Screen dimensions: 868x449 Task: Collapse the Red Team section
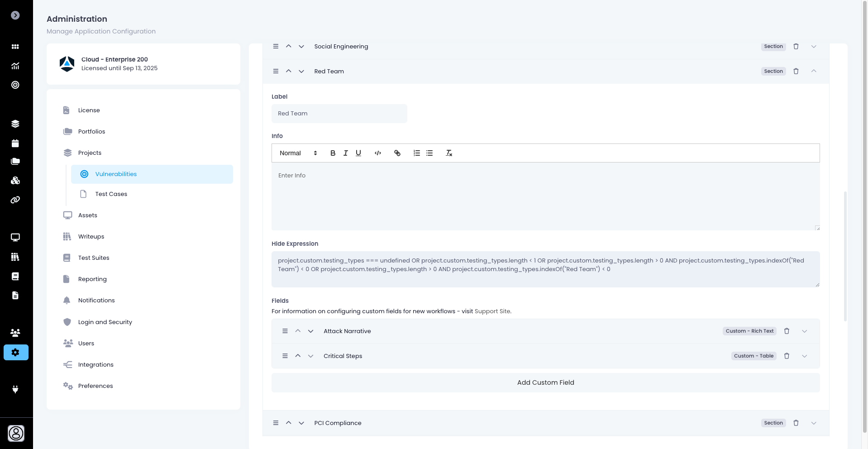click(x=814, y=71)
